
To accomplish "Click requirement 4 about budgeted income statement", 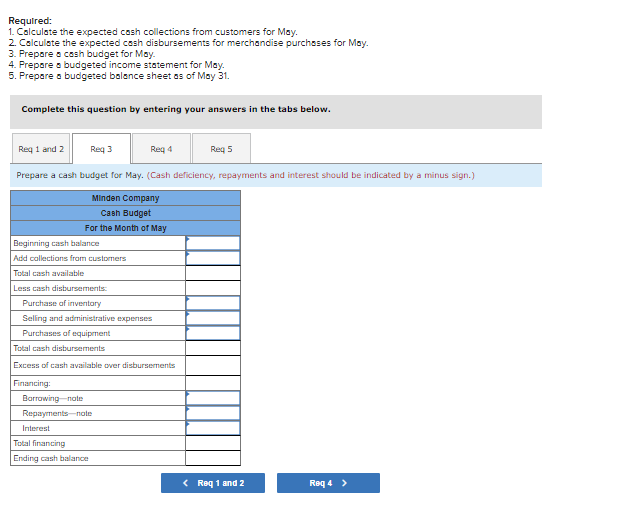I will [x=116, y=64].
